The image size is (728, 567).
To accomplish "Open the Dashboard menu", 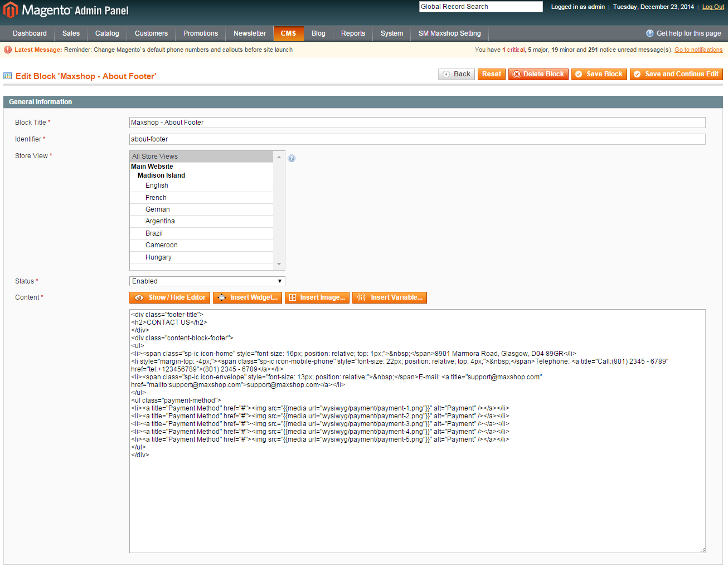I will click(30, 33).
